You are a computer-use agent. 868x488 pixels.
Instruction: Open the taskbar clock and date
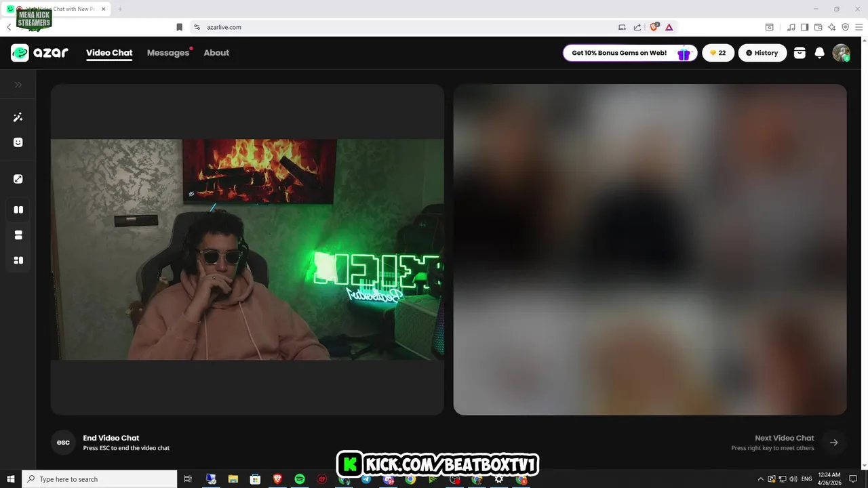click(829, 479)
